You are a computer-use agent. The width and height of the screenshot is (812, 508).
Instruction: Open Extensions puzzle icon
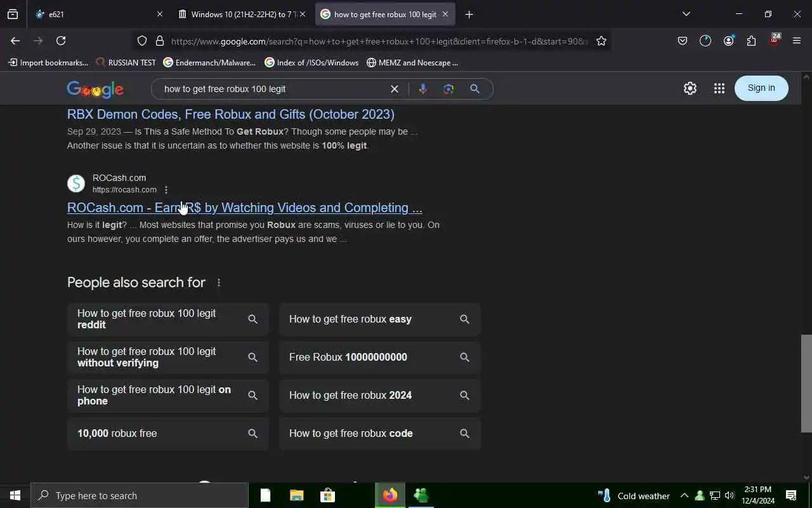tap(751, 41)
